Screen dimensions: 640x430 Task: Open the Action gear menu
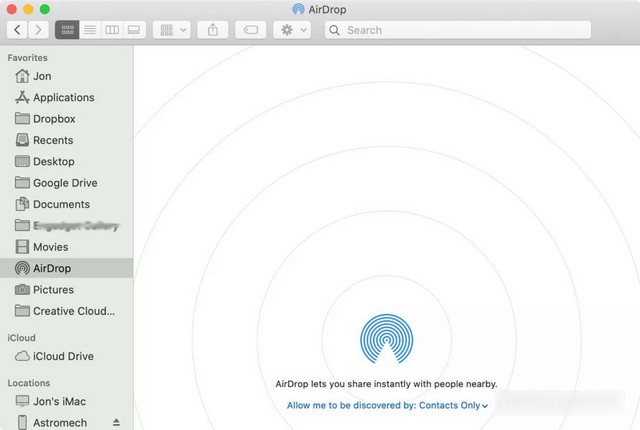pos(292,30)
